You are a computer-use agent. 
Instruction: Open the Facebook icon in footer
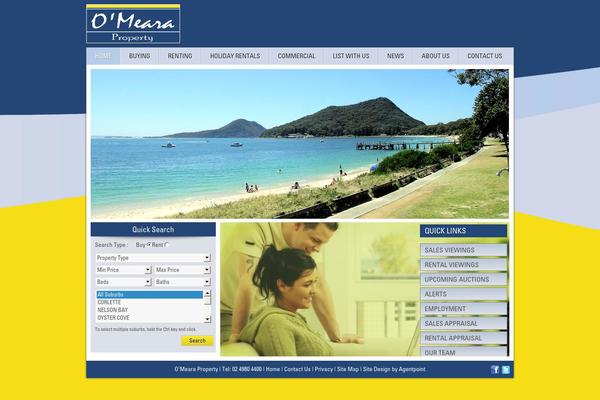pos(495,369)
